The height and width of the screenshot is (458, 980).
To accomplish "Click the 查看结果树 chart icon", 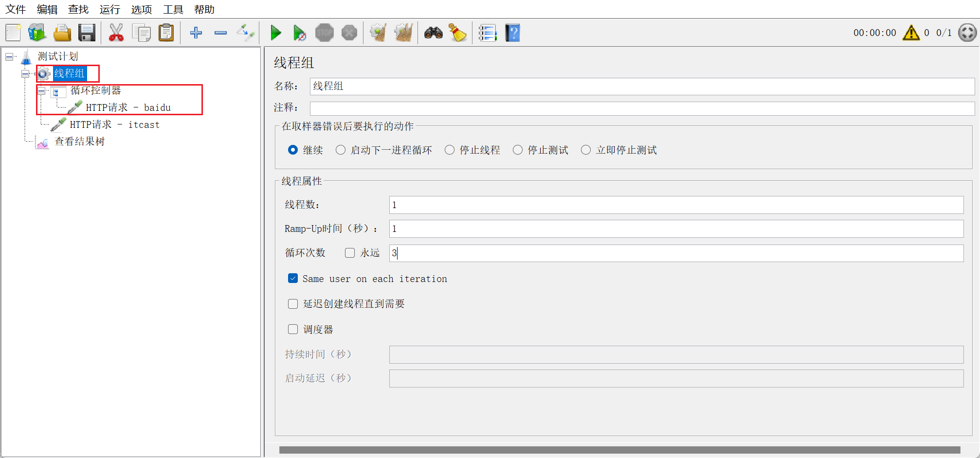I will click(x=42, y=142).
